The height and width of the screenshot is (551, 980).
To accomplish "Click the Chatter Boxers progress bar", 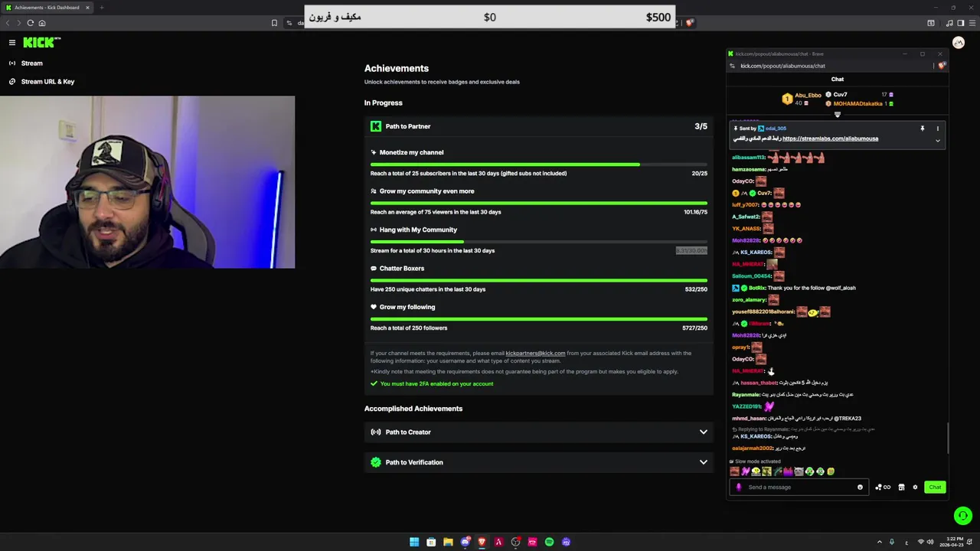I will pos(539,280).
